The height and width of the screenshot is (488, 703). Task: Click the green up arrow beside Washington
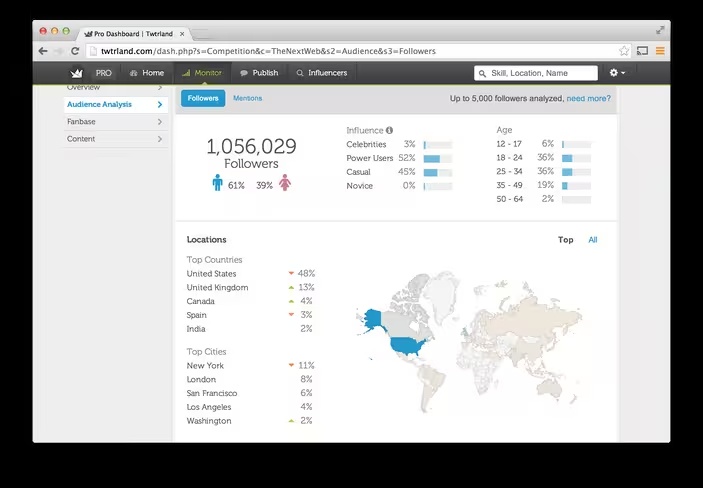291,421
